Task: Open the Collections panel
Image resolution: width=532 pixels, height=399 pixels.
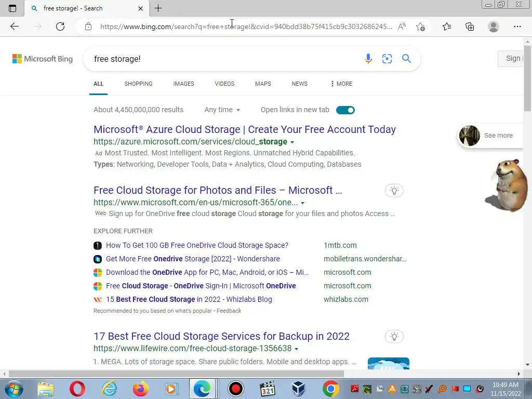Action: (x=470, y=26)
